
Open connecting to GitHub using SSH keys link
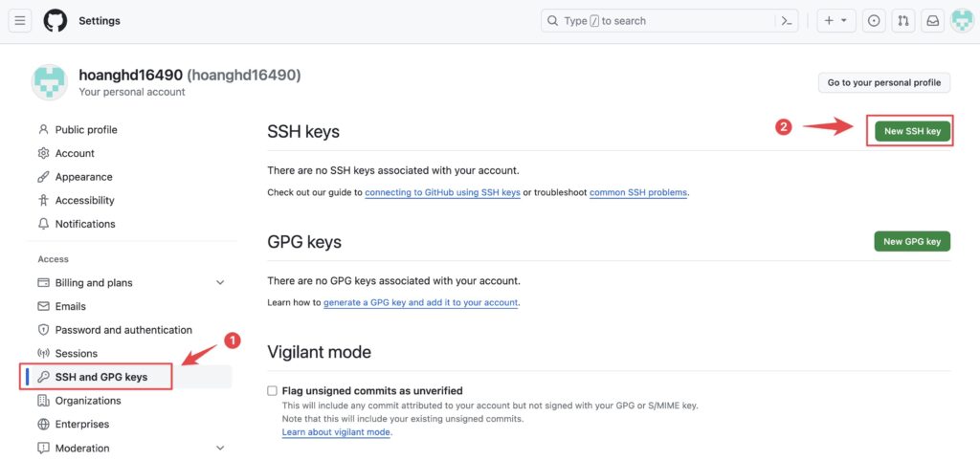point(442,192)
